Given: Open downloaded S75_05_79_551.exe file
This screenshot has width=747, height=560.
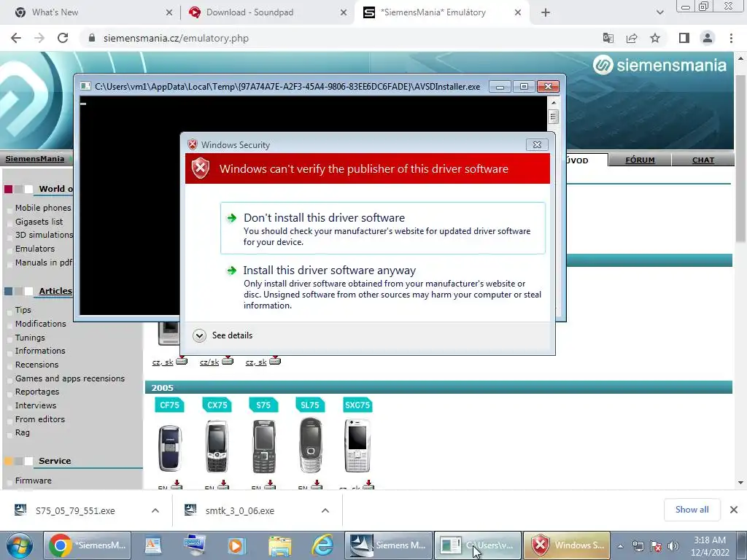Looking at the screenshot, I should (75, 510).
